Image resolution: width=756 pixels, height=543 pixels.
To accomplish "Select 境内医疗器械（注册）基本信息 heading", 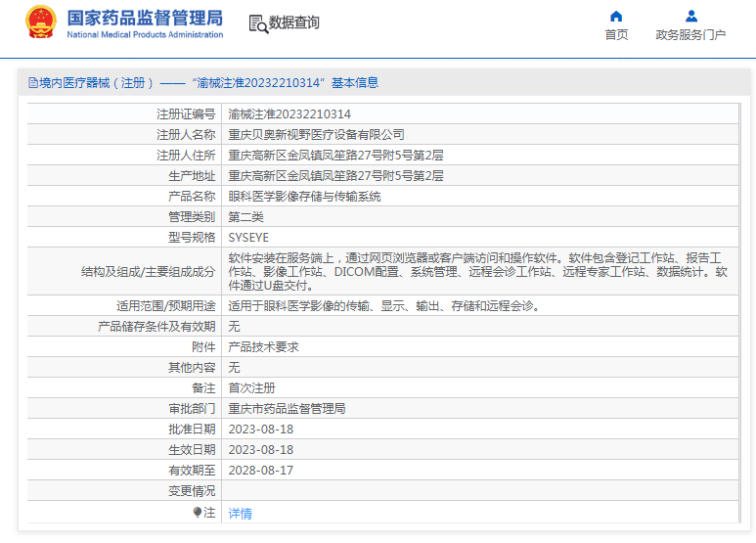I will pyautogui.click(x=203, y=83).
